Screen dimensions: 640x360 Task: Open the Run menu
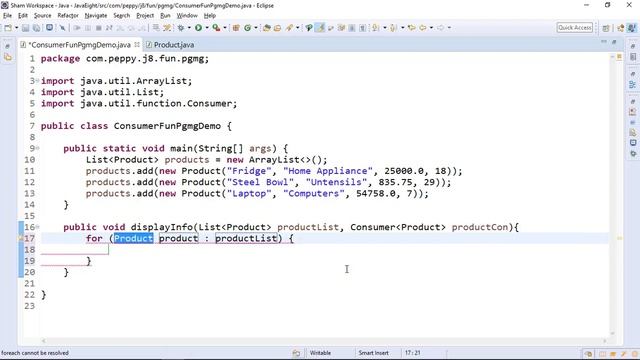pos(165,16)
